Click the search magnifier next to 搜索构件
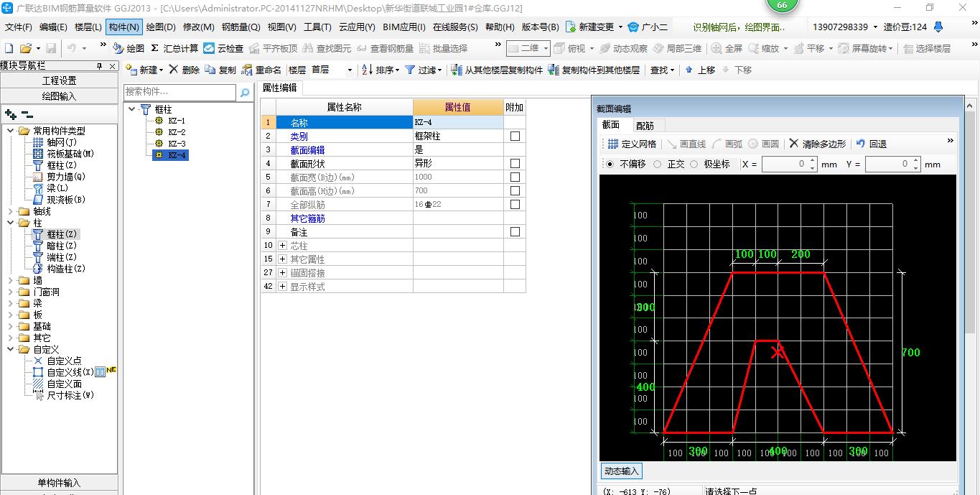This screenshot has height=495, width=980. [x=245, y=92]
